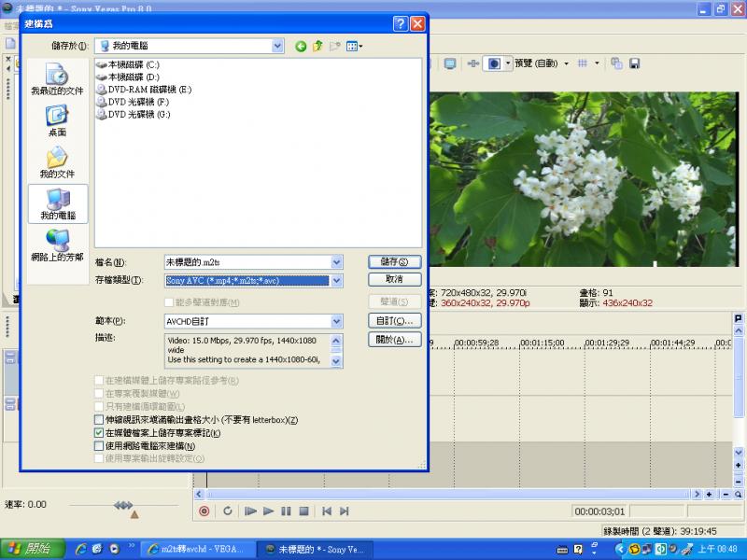The height and width of the screenshot is (560, 747).
Task: Click the record button in transport controls
Action: click(204, 511)
